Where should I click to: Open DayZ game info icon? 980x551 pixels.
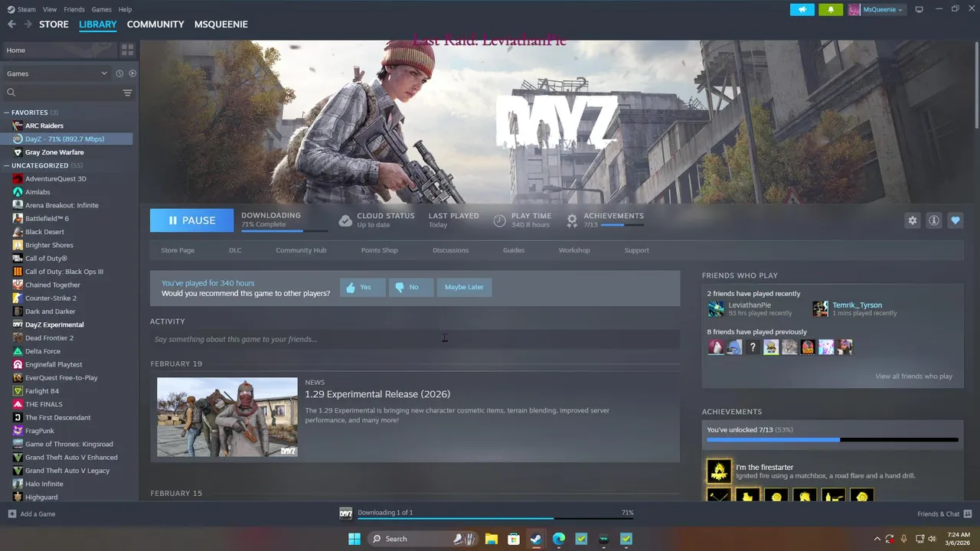point(933,220)
